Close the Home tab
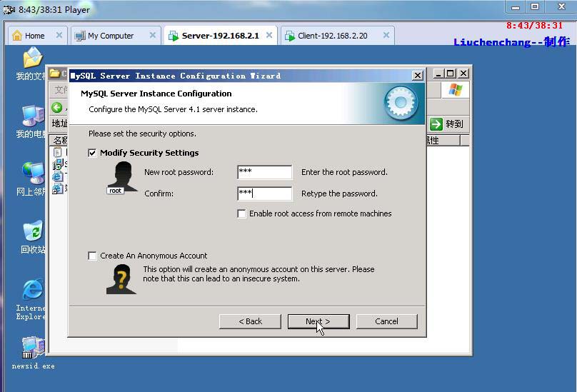Viewport: 577px width, 392px height. [59, 35]
